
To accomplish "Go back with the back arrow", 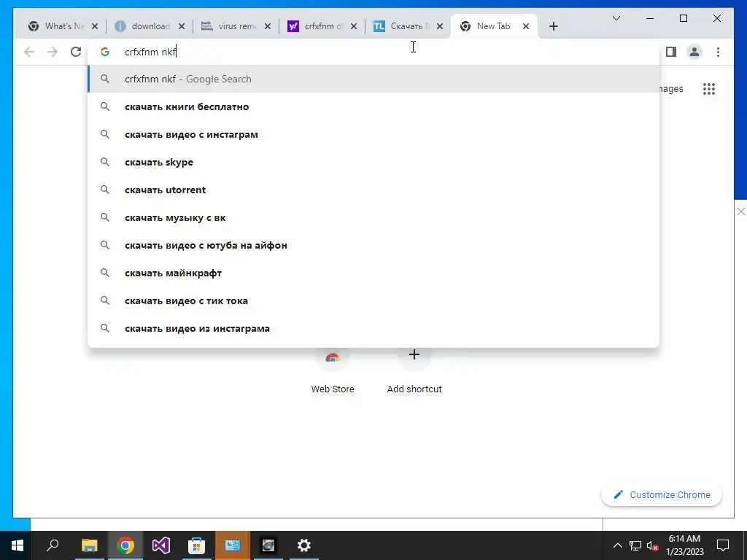I will (x=29, y=52).
